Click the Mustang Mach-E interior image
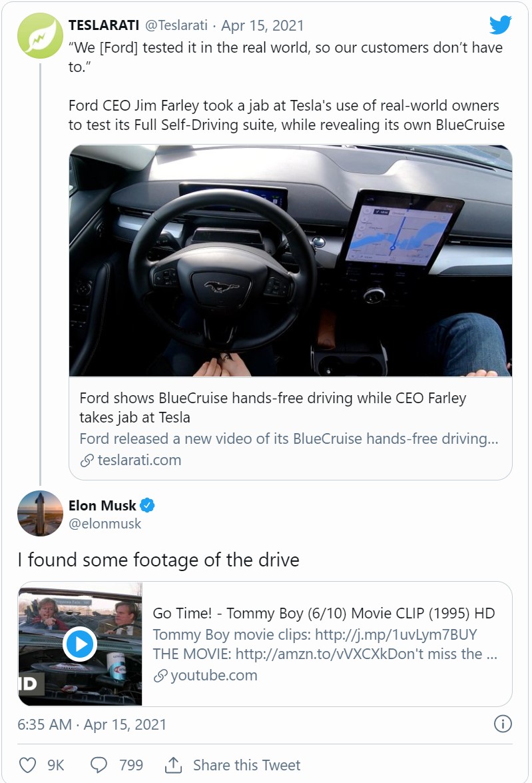This screenshot has height=783, width=532. pos(290,261)
